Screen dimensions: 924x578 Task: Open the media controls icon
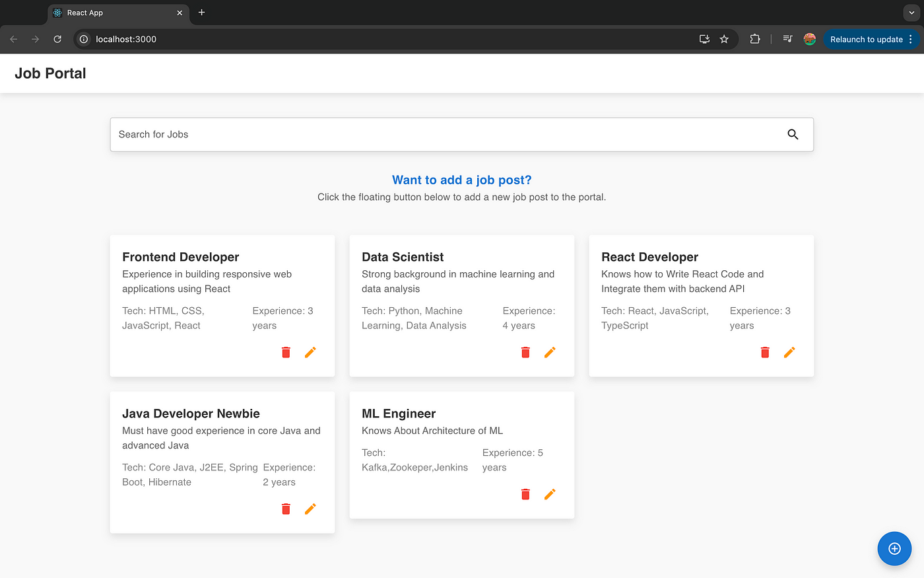point(787,39)
